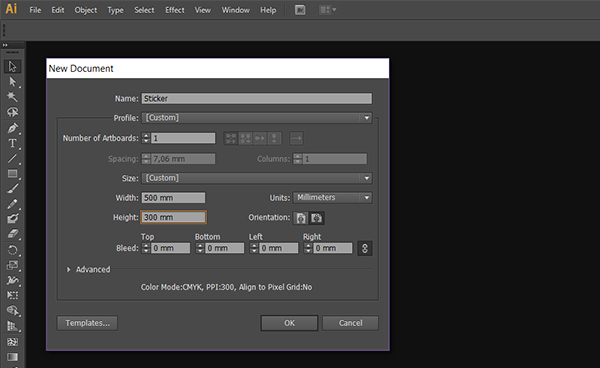
Task: Select the Direct Selection tool (white arrow)
Action: (x=12, y=81)
